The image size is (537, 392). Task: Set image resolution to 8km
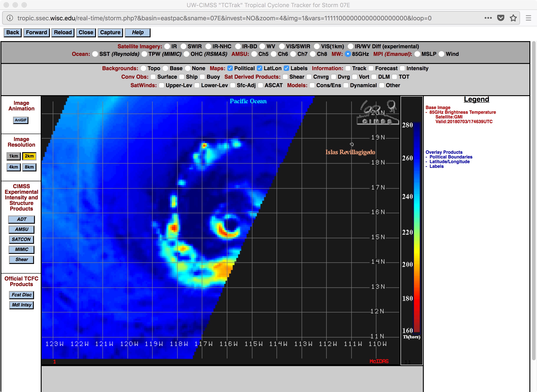(x=29, y=167)
